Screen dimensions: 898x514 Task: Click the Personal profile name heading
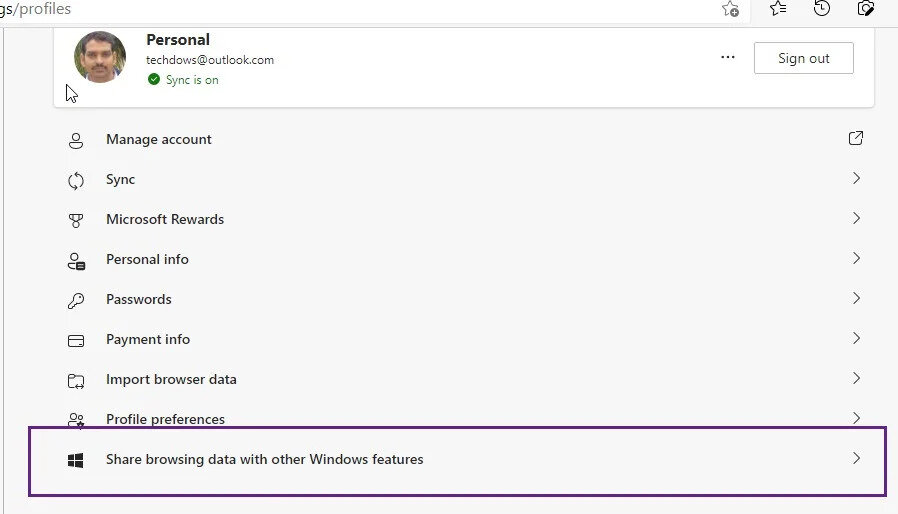tap(178, 40)
